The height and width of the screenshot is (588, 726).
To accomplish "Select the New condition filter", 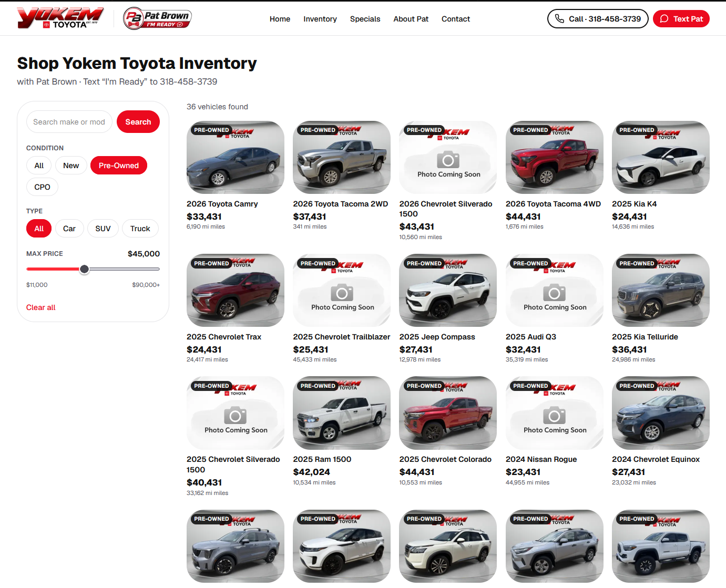I will [x=71, y=166].
